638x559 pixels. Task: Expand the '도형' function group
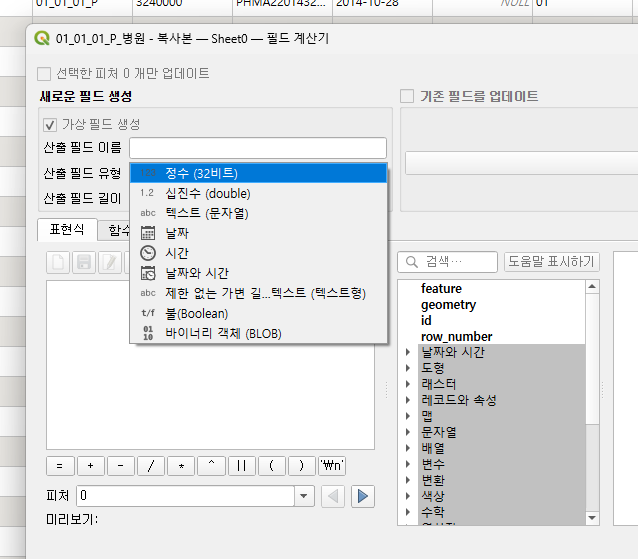coord(408,368)
